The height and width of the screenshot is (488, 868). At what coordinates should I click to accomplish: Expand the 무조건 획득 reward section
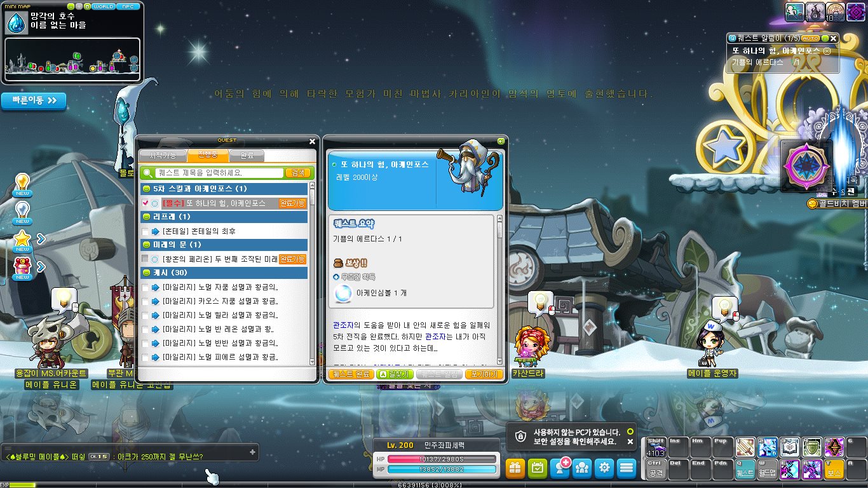point(336,277)
